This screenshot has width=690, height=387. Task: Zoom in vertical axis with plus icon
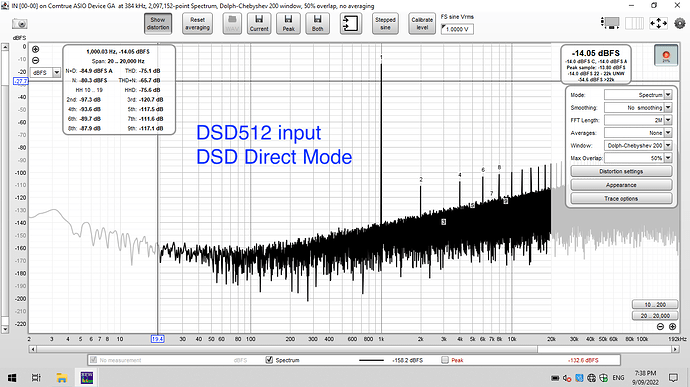(x=36, y=49)
